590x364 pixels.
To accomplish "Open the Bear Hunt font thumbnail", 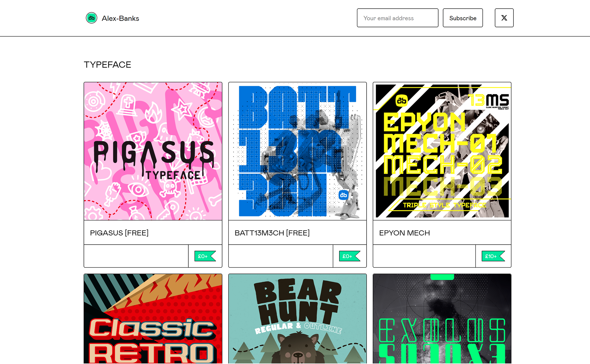I will [297, 319].
